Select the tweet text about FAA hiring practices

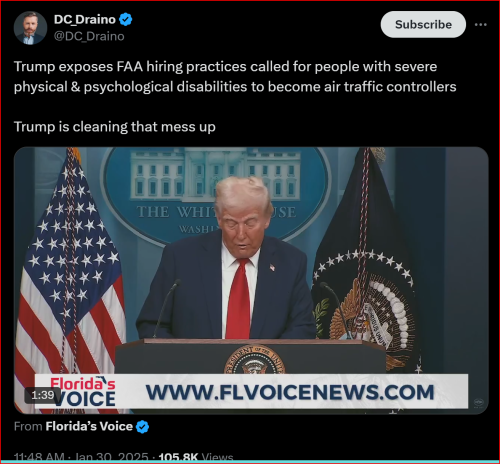[235, 77]
